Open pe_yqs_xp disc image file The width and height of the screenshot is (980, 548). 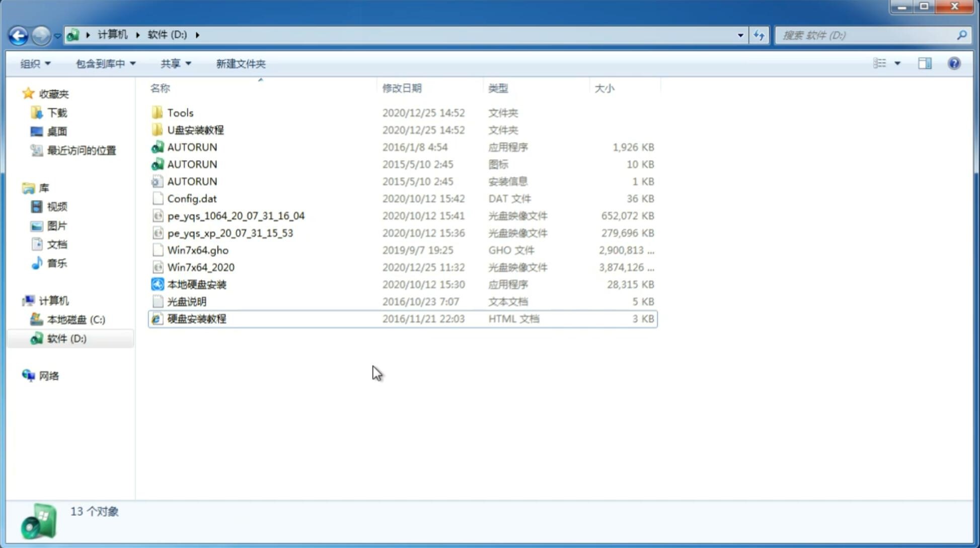coord(230,233)
